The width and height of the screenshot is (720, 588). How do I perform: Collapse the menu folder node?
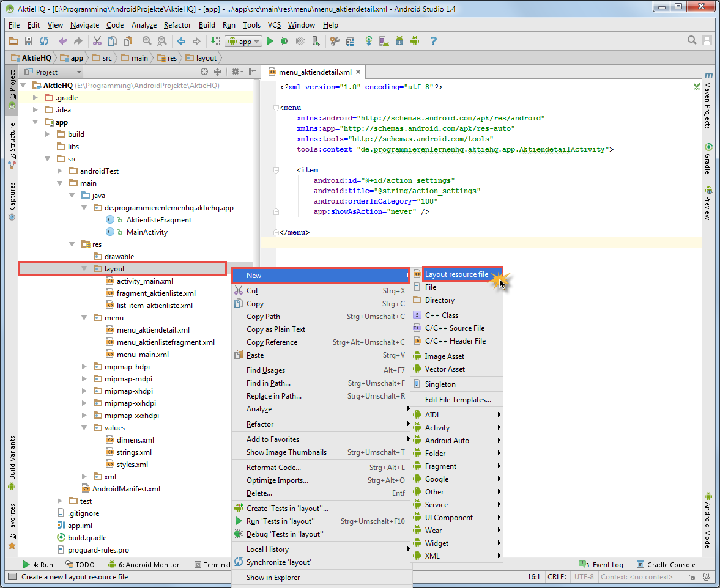click(84, 318)
